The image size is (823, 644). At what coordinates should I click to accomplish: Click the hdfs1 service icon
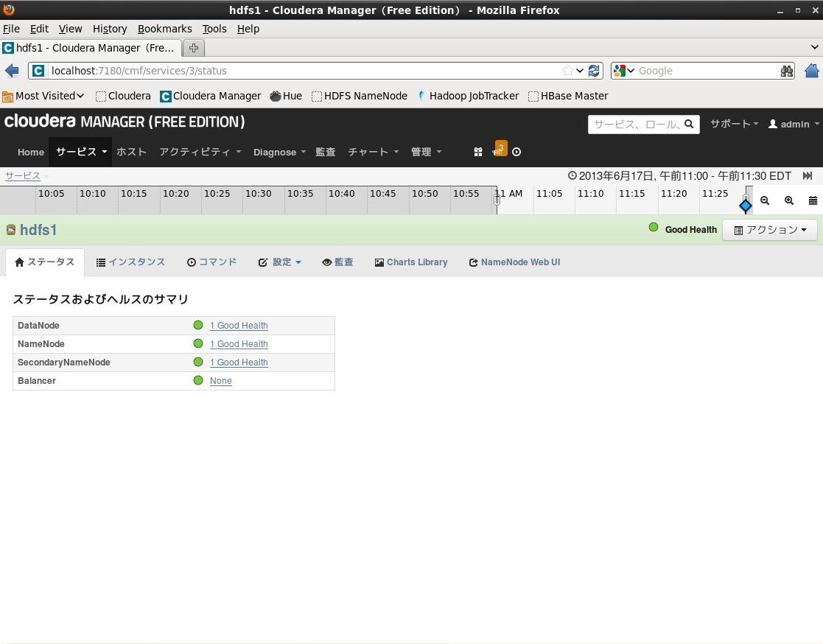pos(11,229)
